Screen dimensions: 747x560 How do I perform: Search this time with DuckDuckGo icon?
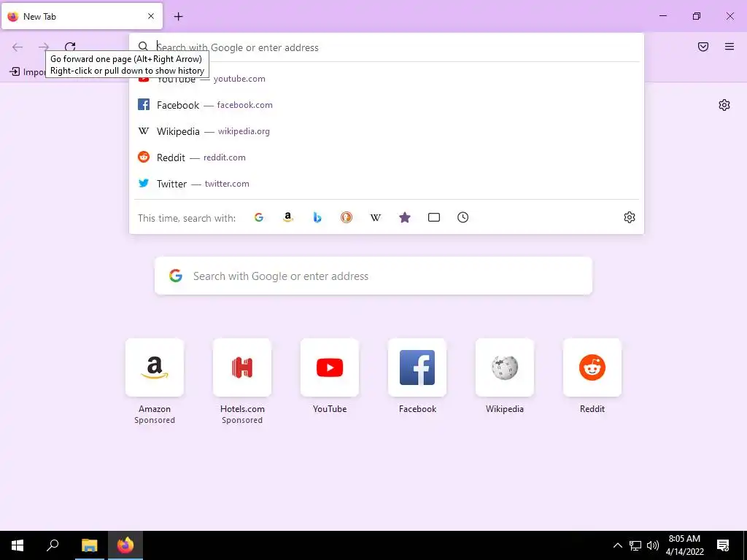click(347, 217)
